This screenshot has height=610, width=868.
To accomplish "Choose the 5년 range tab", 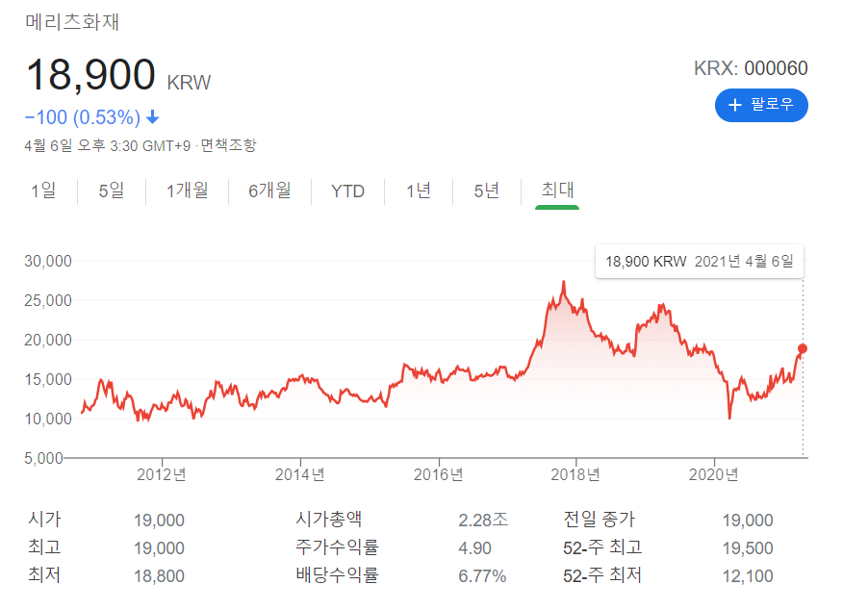I will point(487,191).
